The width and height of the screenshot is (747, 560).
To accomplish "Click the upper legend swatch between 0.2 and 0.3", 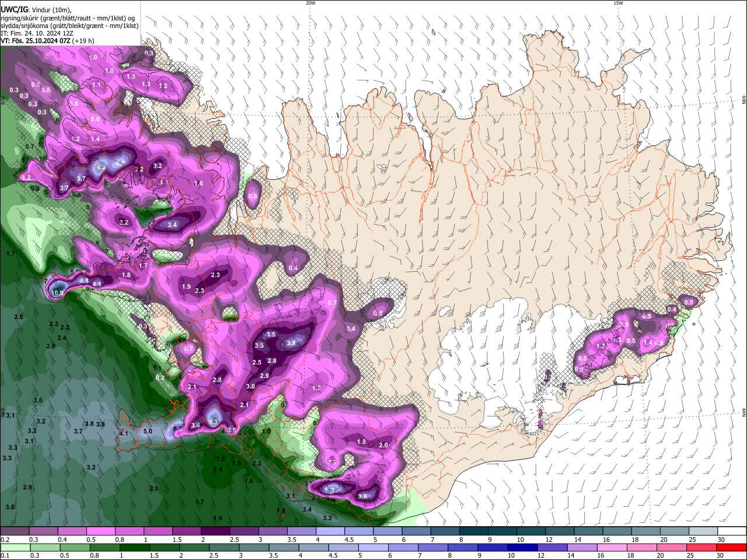I will click(x=15, y=531).
